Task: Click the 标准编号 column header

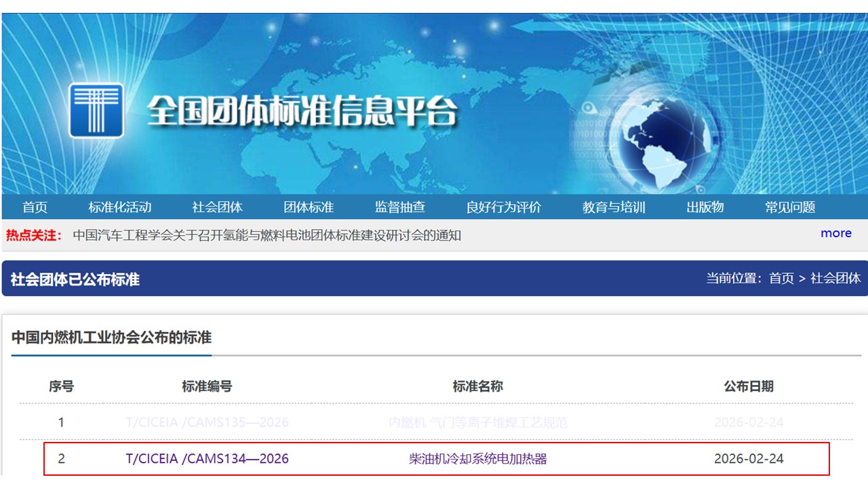Action: 207,386
